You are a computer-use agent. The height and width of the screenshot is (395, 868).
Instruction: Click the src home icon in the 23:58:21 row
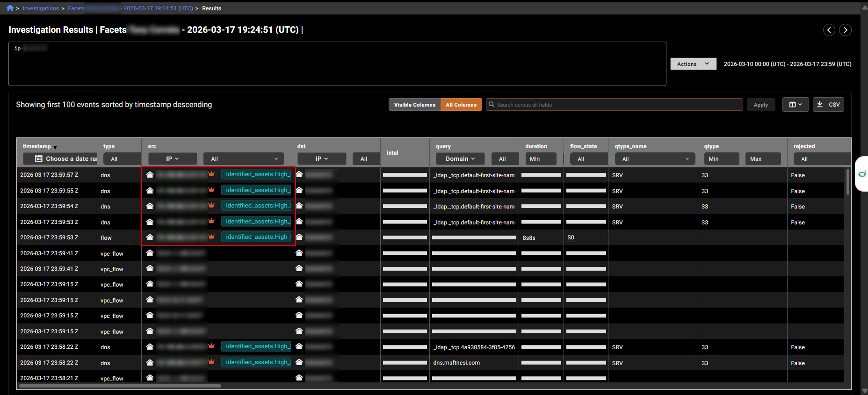150,378
